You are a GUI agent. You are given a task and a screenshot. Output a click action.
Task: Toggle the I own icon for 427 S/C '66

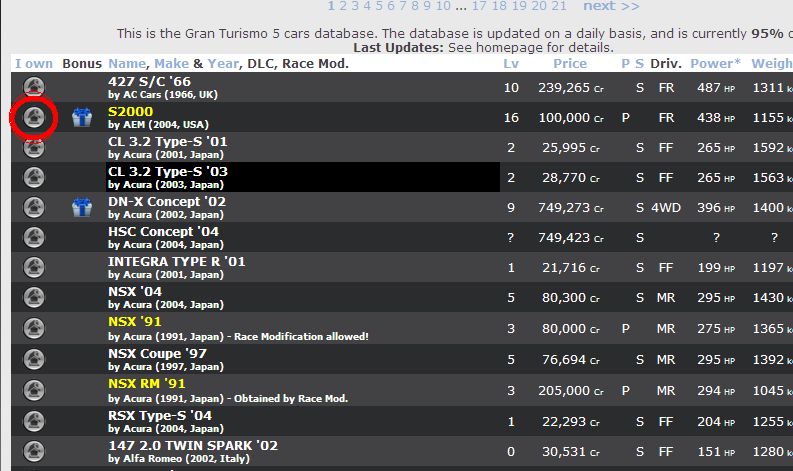34,87
